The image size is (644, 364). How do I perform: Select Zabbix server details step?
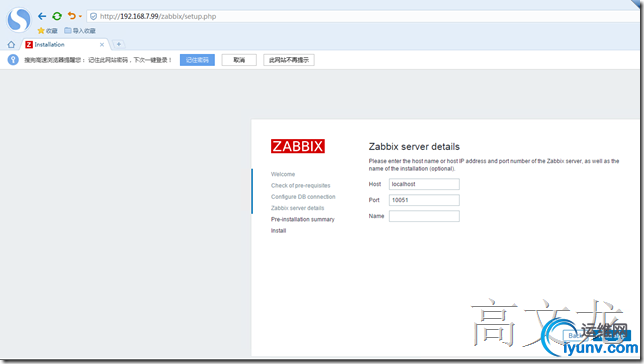298,208
